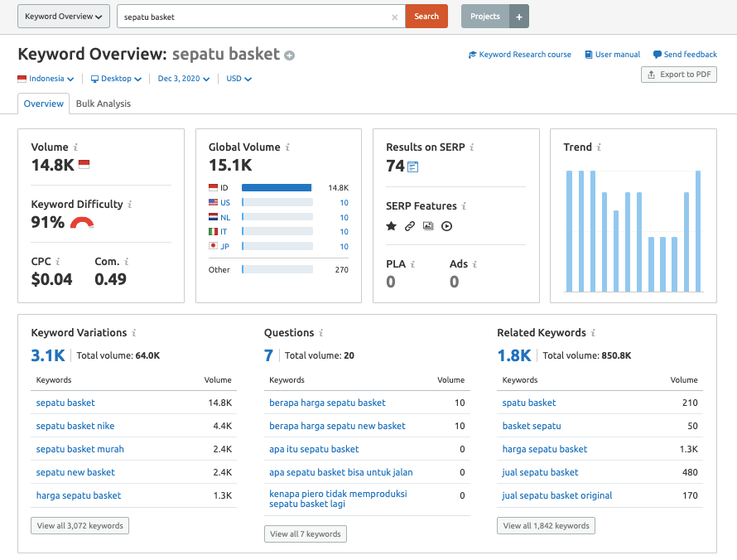Click info icon next to SERP Features
Viewport: 737px width, 560px height.
pyautogui.click(x=464, y=206)
